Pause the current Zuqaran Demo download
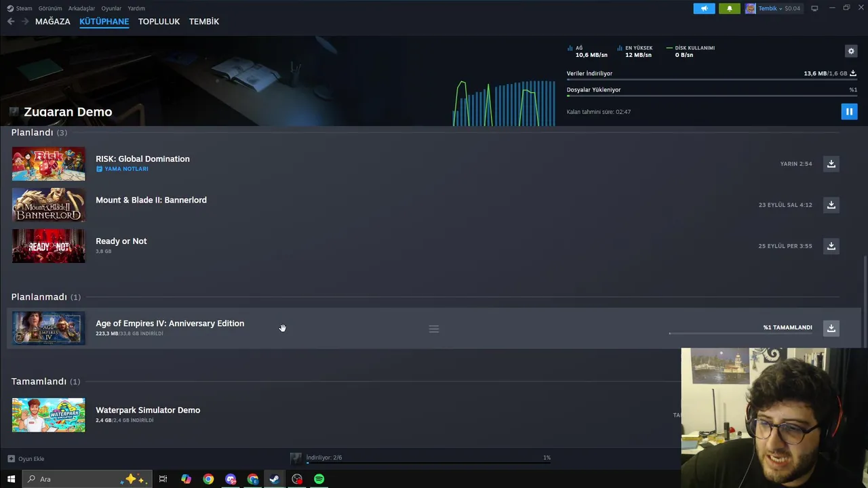The width and height of the screenshot is (868, 488). (849, 111)
